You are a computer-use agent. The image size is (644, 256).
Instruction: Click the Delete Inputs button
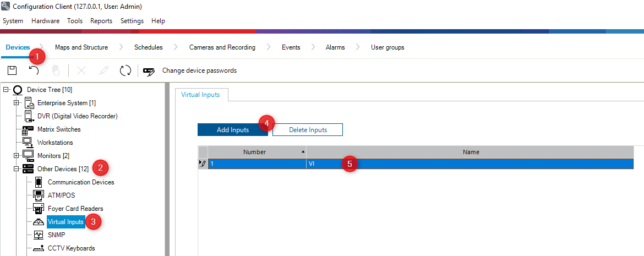coord(308,130)
